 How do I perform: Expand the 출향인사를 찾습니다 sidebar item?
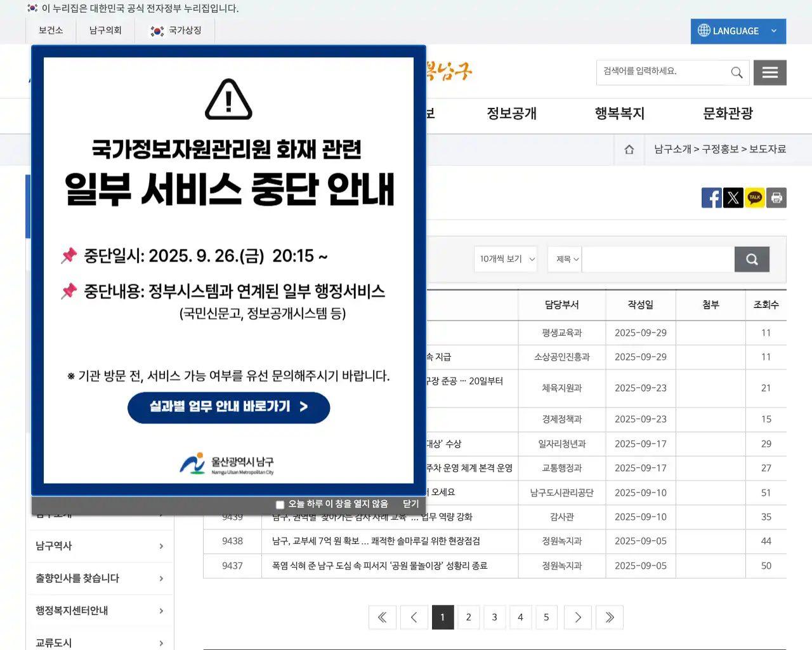click(100, 578)
